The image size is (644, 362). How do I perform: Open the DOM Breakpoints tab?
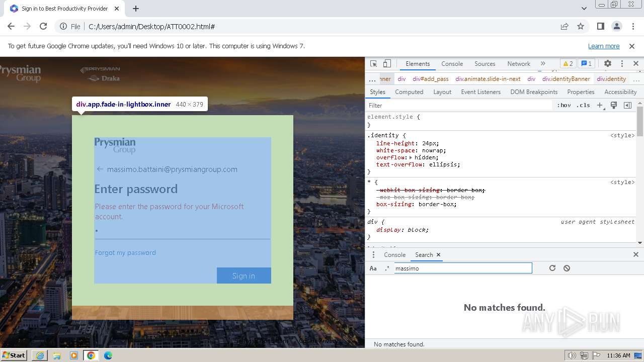pyautogui.click(x=534, y=92)
